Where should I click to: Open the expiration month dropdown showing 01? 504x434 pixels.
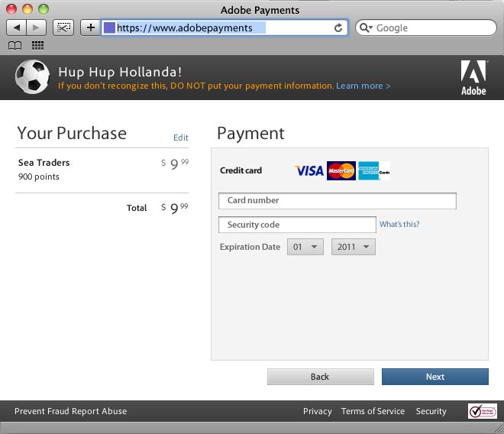pyautogui.click(x=305, y=247)
